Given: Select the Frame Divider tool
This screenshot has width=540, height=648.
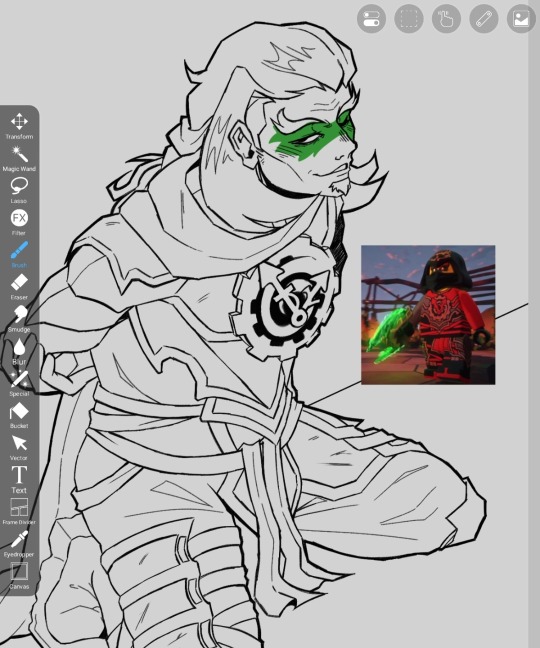Looking at the screenshot, I should point(19,512).
